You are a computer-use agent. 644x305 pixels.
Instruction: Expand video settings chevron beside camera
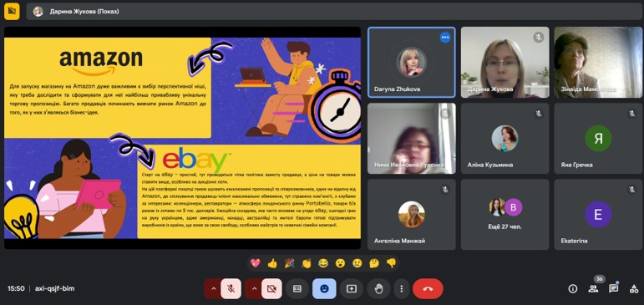pos(253,288)
